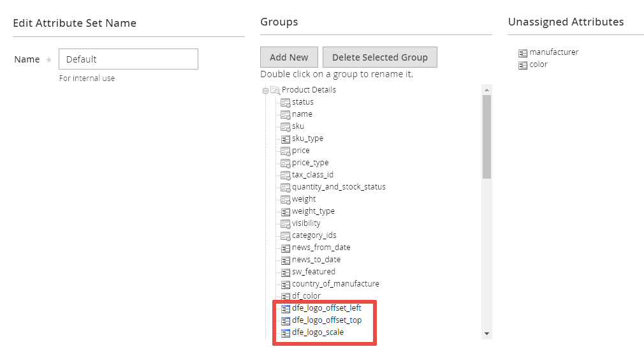Select the dfe_logo_offset_top attribute
The height and width of the screenshot is (356, 644).
[326, 320]
